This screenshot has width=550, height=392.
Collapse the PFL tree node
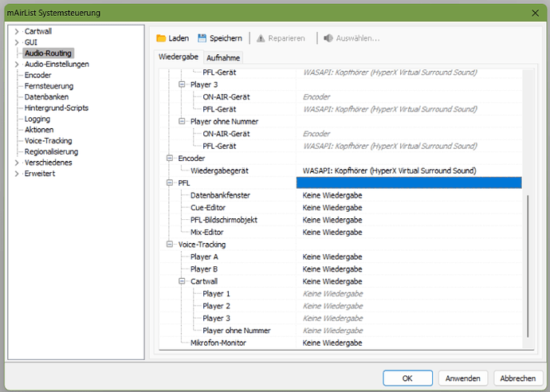pos(170,182)
